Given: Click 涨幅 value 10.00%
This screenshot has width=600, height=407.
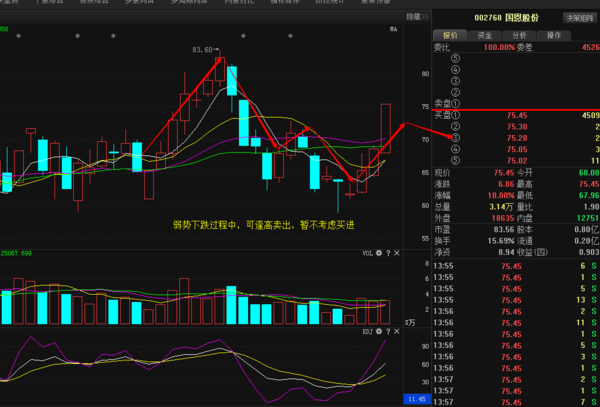Looking at the screenshot, I should 501,195.
